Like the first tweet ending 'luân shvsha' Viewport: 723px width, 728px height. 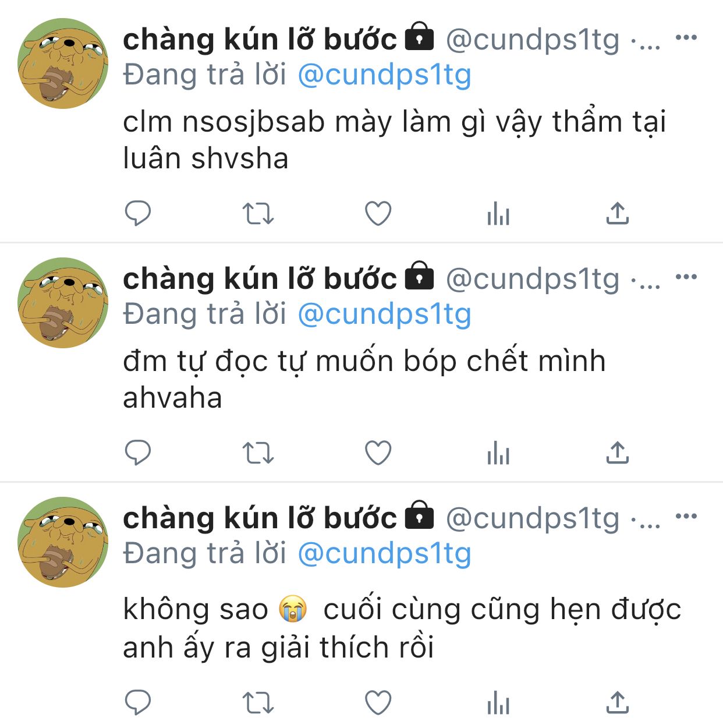[378, 213]
